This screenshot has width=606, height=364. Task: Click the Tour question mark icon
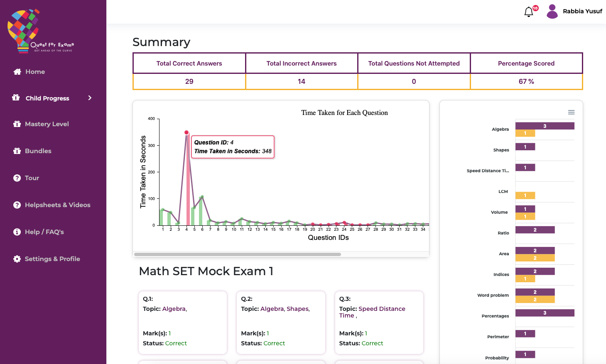coord(17,178)
